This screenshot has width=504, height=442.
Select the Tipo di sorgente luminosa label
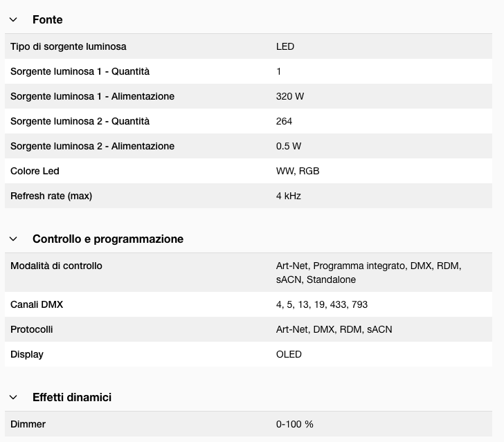coord(68,47)
